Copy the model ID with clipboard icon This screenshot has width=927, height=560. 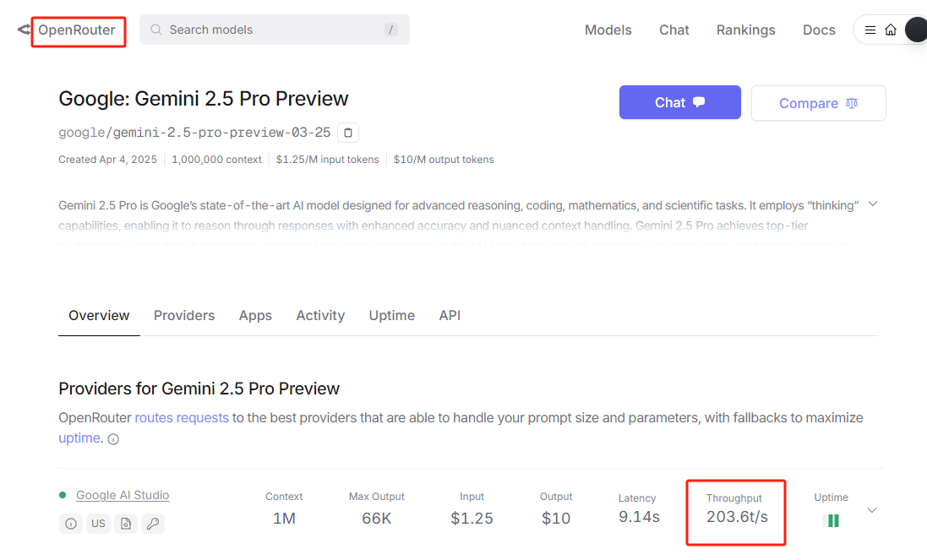coord(348,133)
